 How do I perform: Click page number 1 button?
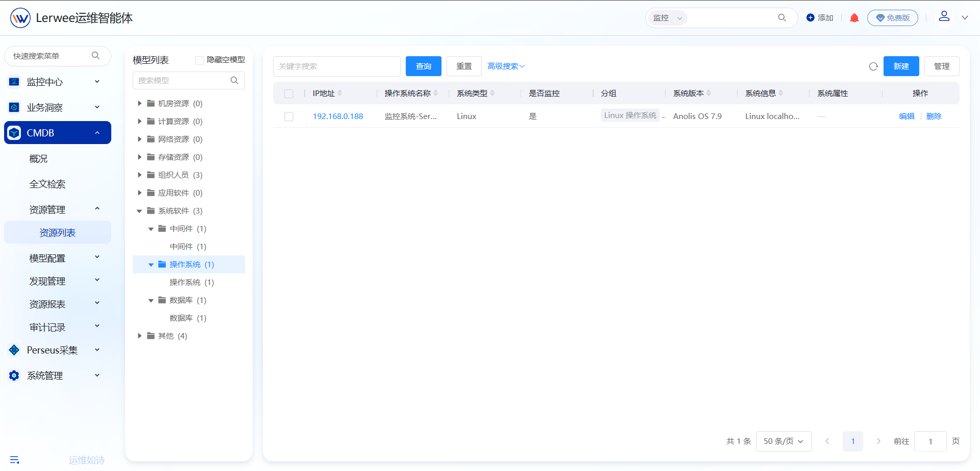pos(853,441)
